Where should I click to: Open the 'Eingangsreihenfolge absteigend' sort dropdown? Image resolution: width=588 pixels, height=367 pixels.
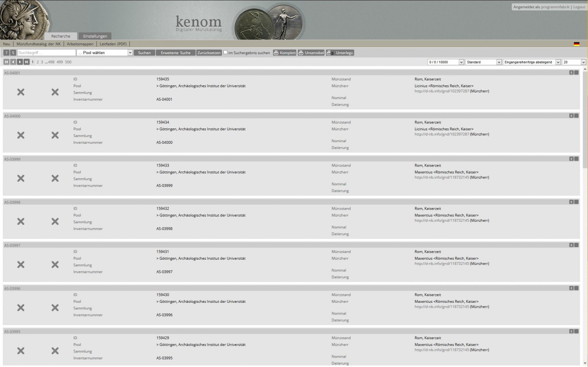point(532,62)
